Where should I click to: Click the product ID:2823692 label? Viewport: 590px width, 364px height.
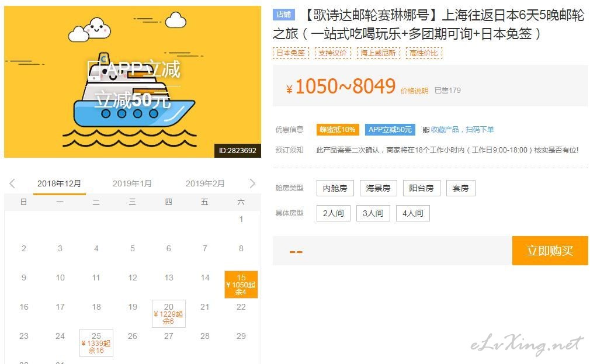point(237,151)
